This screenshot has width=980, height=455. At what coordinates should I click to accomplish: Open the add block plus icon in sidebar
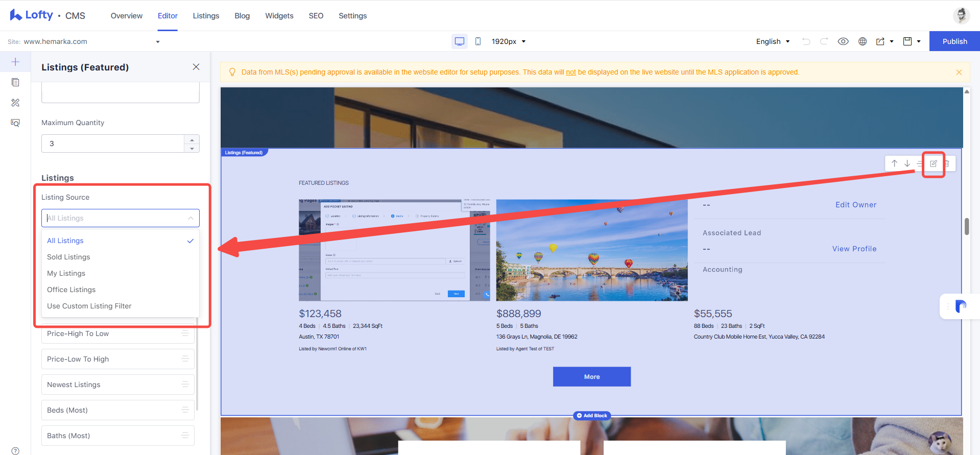click(x=15, y=62)
